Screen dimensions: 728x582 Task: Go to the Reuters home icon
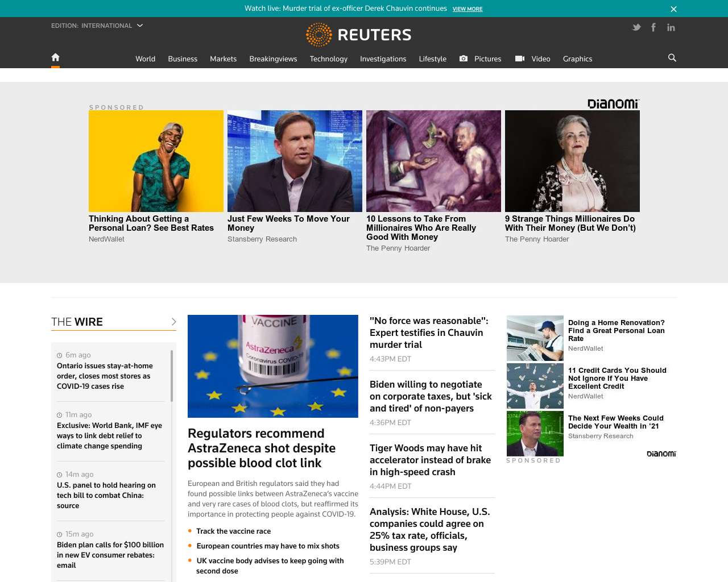pos(55,57)
